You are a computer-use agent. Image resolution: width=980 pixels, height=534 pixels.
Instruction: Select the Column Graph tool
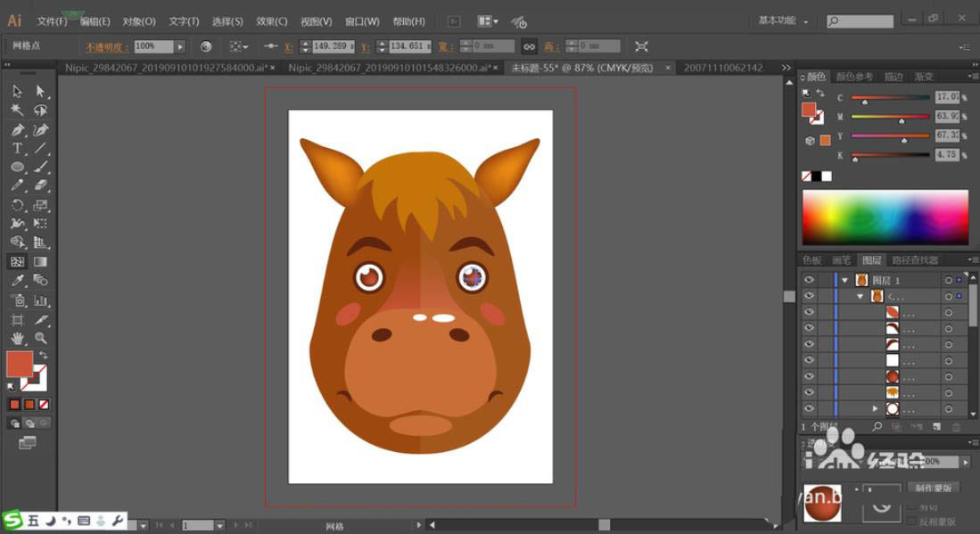point(41,300)
